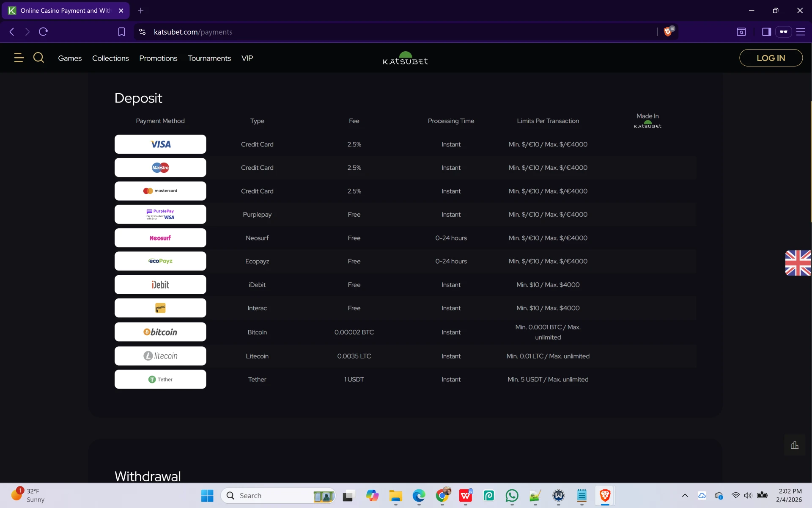
Task: Open the UK flag language selector
Action: 798,263
